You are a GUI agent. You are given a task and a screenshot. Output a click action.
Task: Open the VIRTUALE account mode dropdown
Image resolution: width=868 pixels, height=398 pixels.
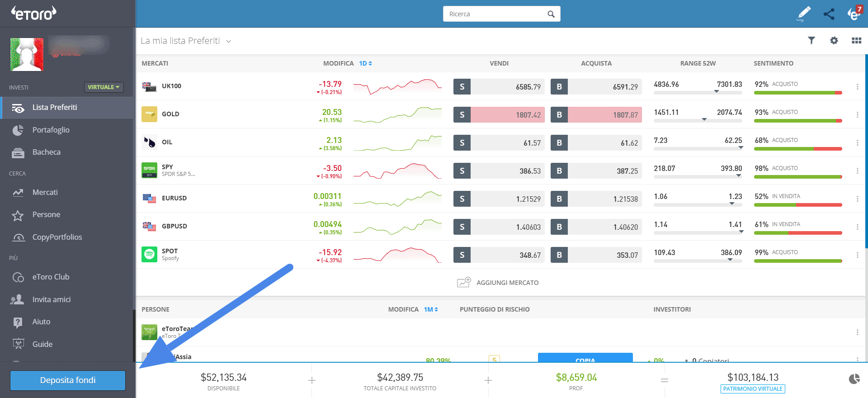tap(104, 87)
